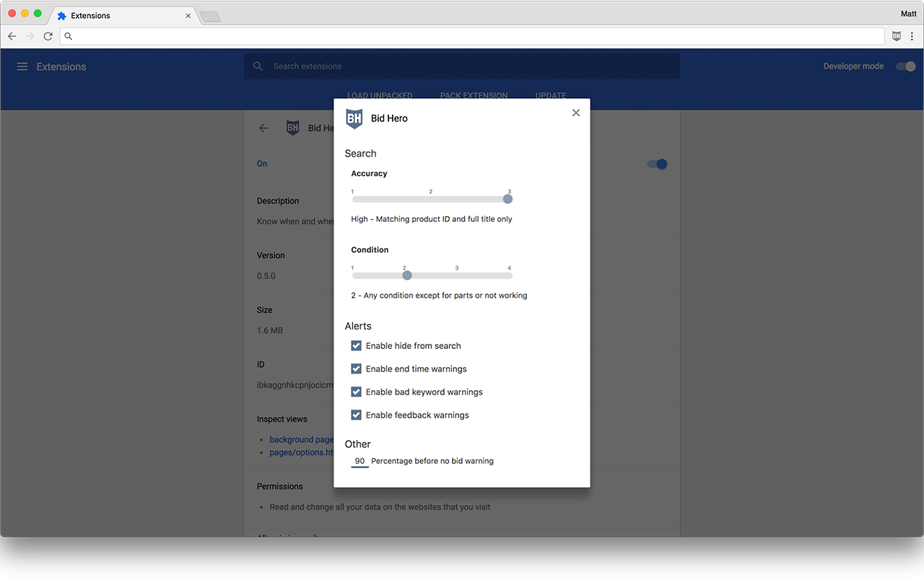Open a new tab with the new tab button

point(209,16)
